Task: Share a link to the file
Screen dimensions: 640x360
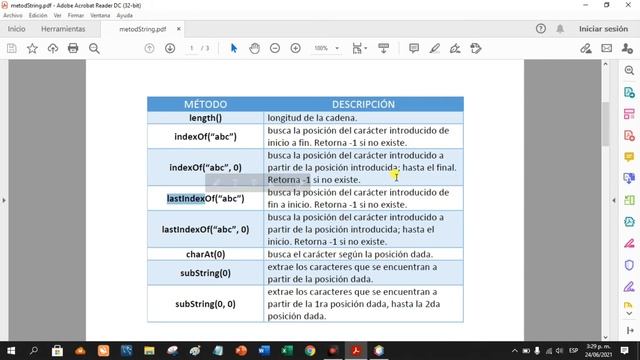Action: tap(586, 49)
